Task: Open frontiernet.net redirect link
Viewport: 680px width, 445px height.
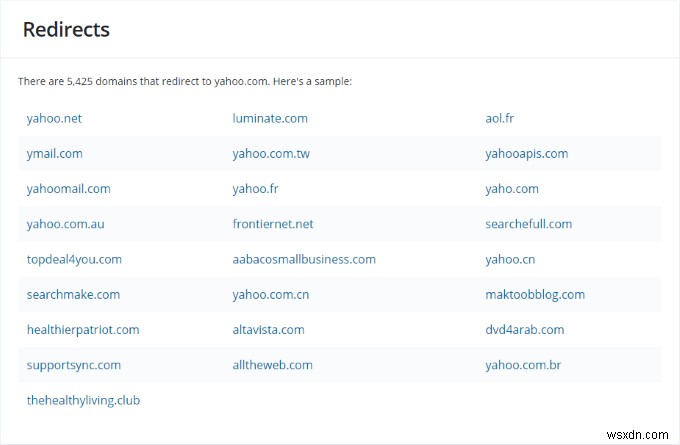Action: point(273,224)
